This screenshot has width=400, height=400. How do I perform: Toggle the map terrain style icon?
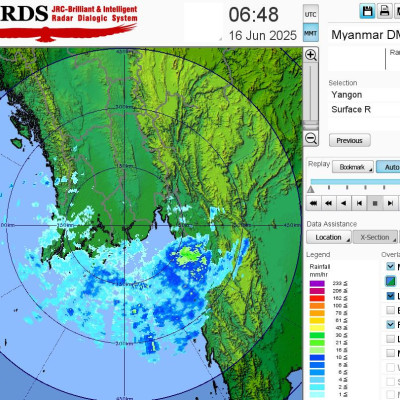click(391, 281)
